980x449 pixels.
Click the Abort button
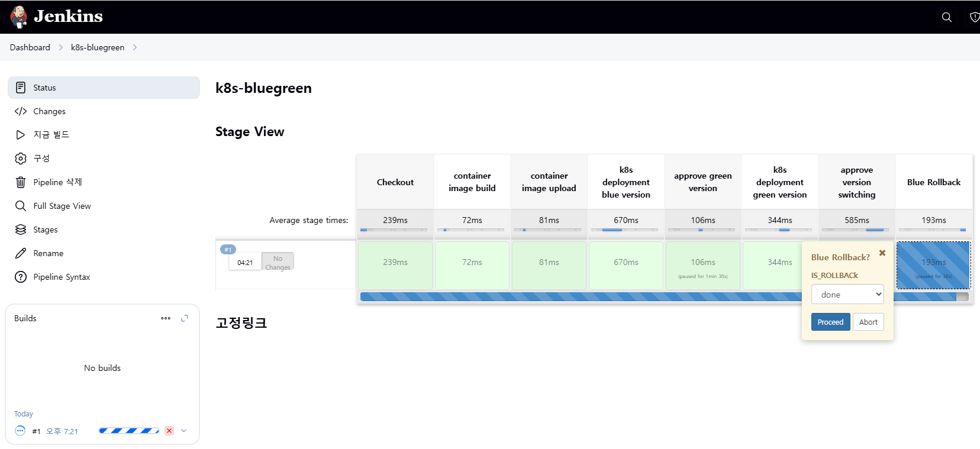(868, 322)
